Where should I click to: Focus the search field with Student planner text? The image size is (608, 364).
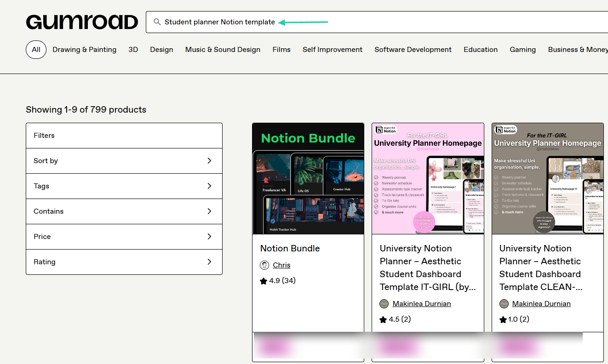tap(377, 22)
